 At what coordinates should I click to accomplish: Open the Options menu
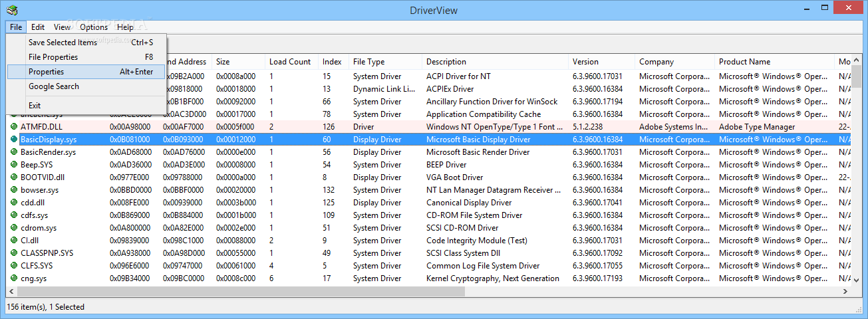pos(94,27)
